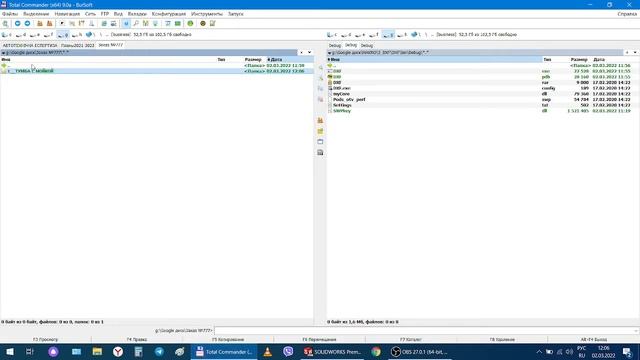Select Pods_otv_perf file in right panel
The width and height of the screenshot is (640, 360).
click(483, 100)
